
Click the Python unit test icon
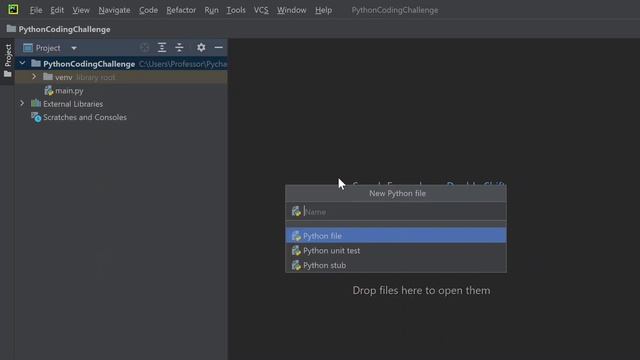[x=296, y=250]
